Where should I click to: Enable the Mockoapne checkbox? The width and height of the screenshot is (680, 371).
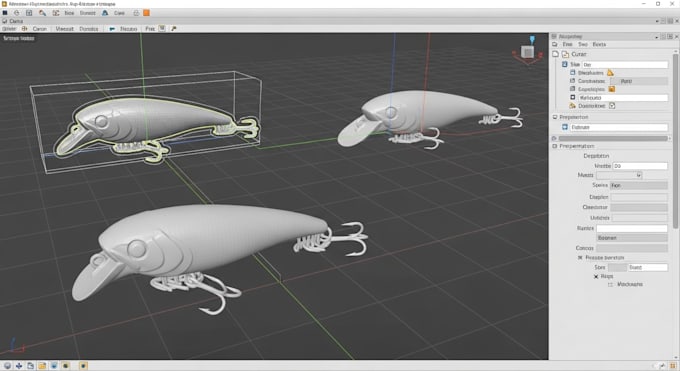point(610,285)
